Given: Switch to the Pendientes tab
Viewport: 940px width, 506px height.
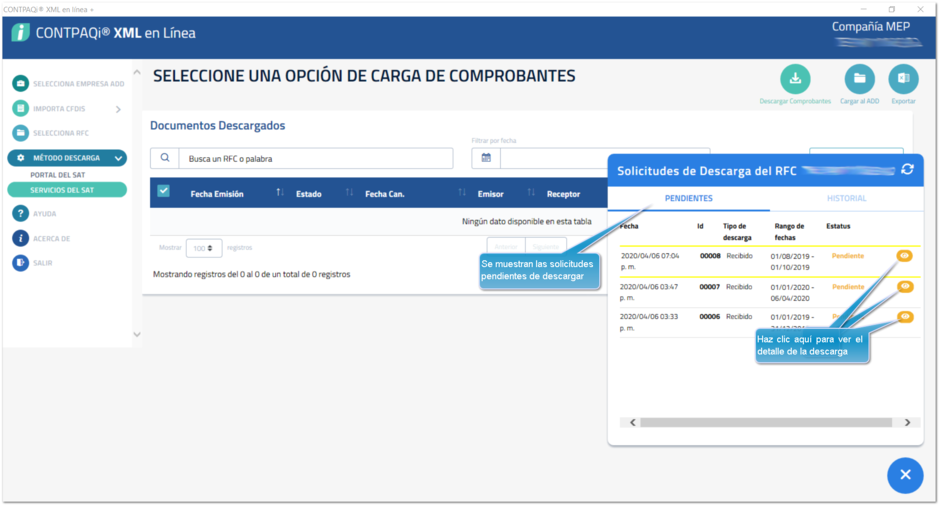Looking at the screenshot, I should coord(689,198).
